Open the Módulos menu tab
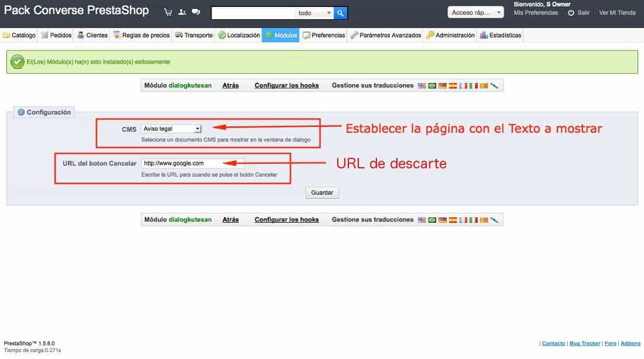 coord(281,35)
